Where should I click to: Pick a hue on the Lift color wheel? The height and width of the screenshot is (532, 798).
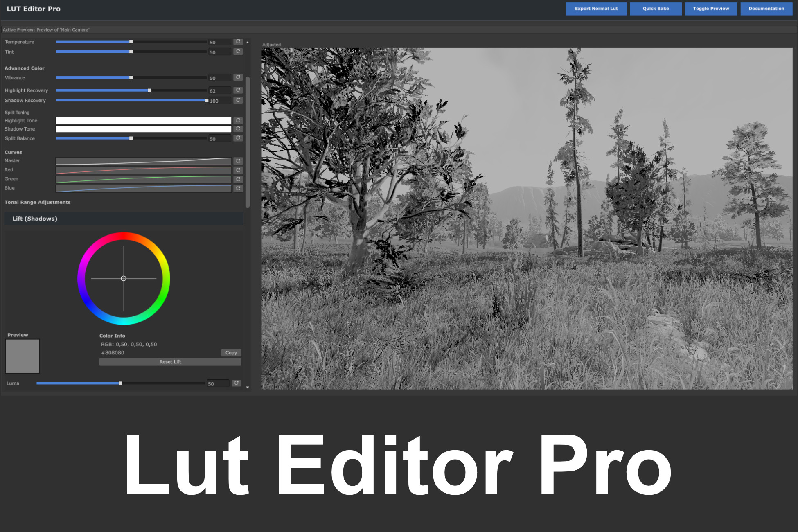(x=124, y=240)
